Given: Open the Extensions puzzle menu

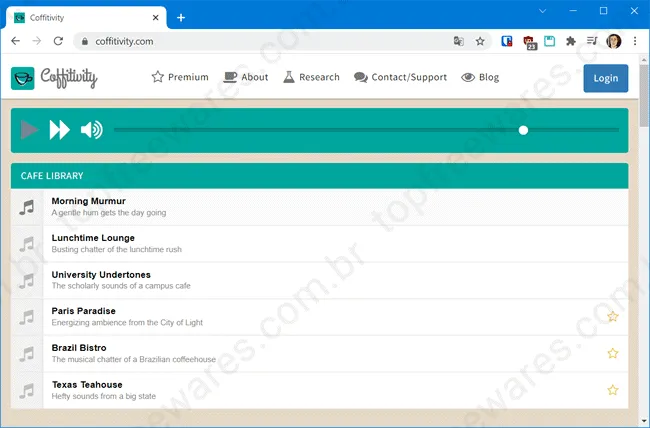Looking at the screenshot, I should [x=571, y=41].
